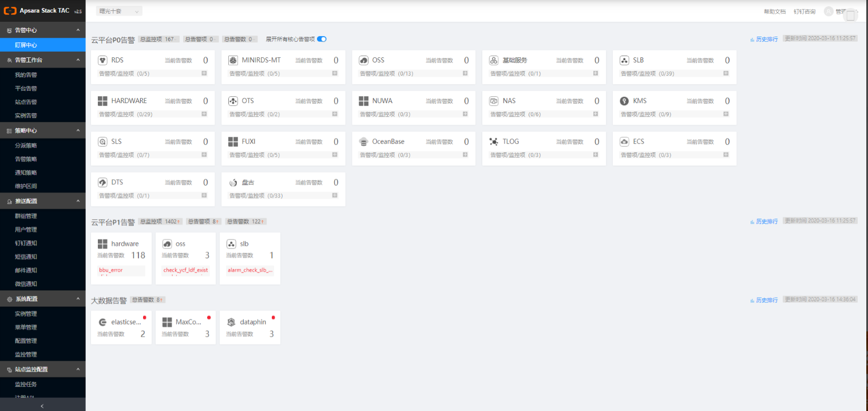Click the SLB icon in P0 section
The image size is (868, 411).
pos(624,60)
